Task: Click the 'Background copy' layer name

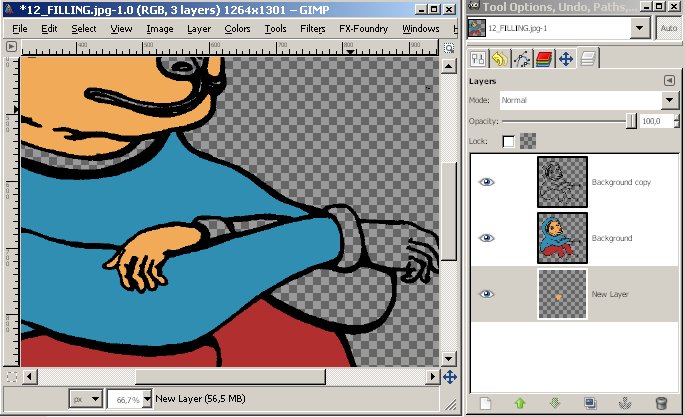Action: (x=621, y=182)
